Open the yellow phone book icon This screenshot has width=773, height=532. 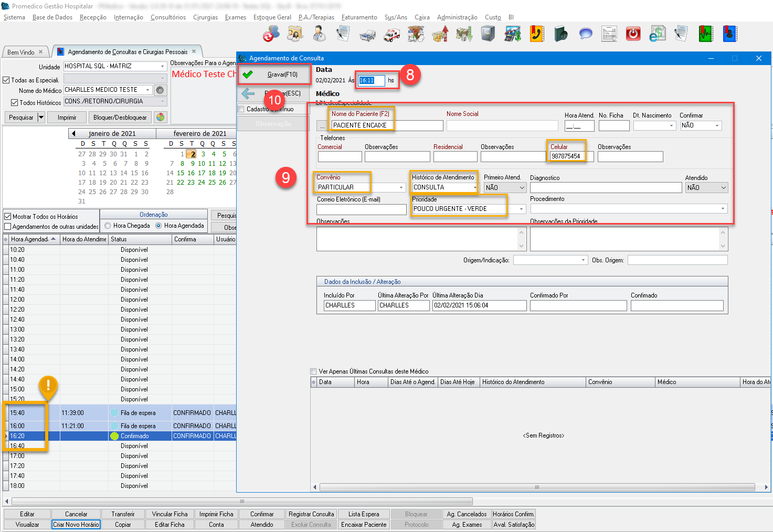[536, 34]
